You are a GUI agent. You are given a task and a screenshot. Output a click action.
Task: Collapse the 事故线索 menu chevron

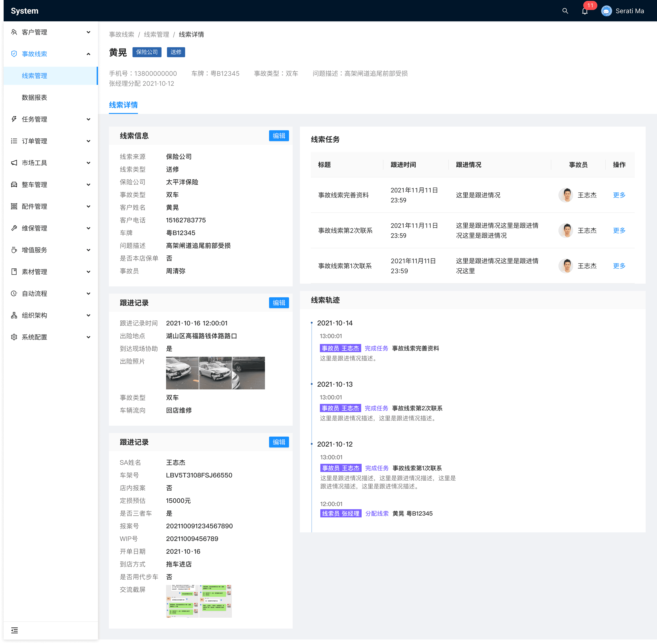pyautogui.click(x=88, y=54)
